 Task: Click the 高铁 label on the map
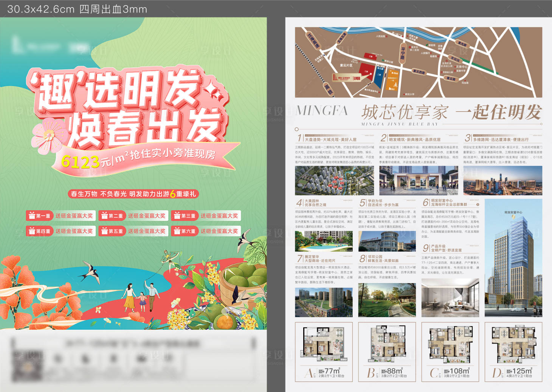[329, 90]
